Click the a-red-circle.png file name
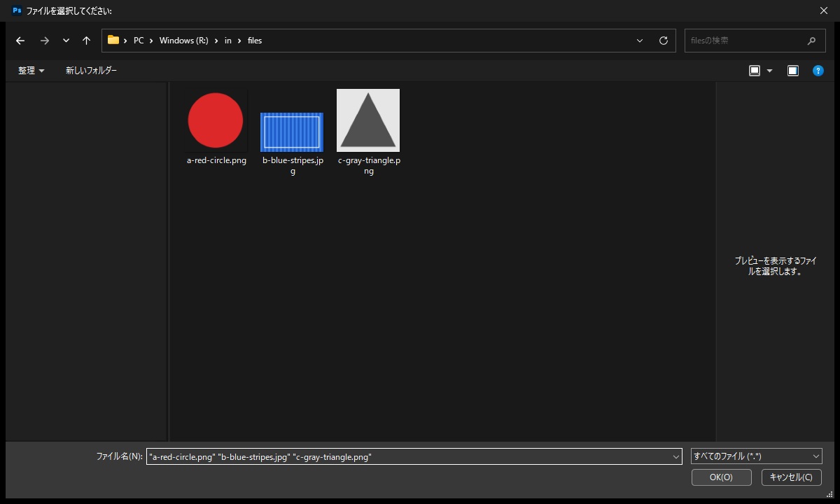 coord(216,160)
